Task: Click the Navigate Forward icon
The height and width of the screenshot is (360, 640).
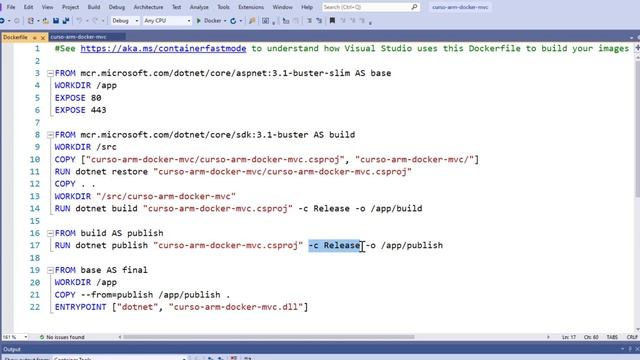Action: [x=17, y=21]
